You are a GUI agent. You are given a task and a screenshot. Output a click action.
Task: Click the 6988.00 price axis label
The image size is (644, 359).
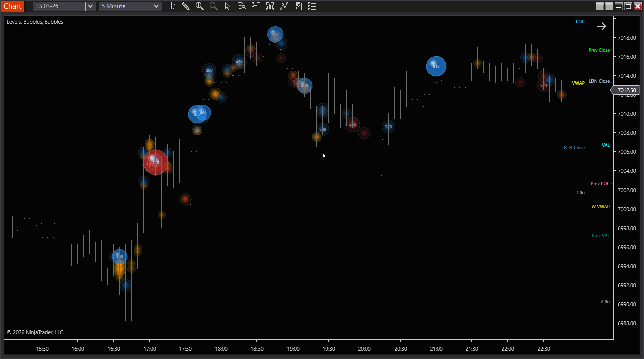[x=627, y=323]
